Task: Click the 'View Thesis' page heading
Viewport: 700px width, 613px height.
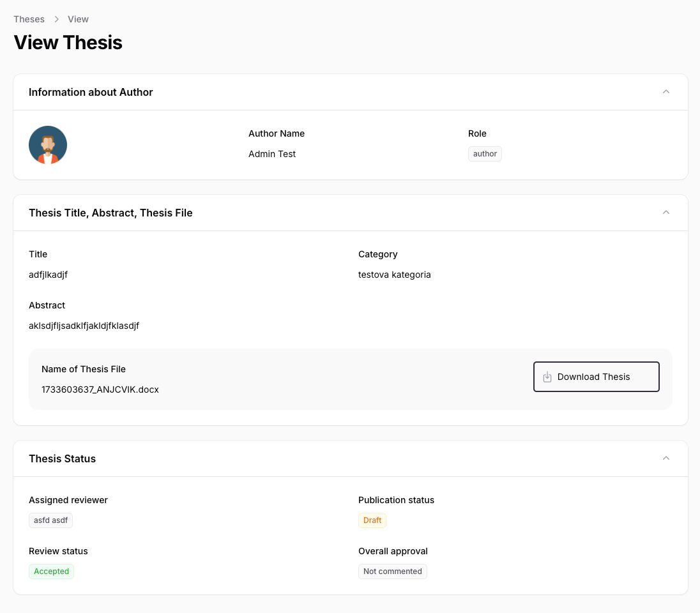Action: 68,43
